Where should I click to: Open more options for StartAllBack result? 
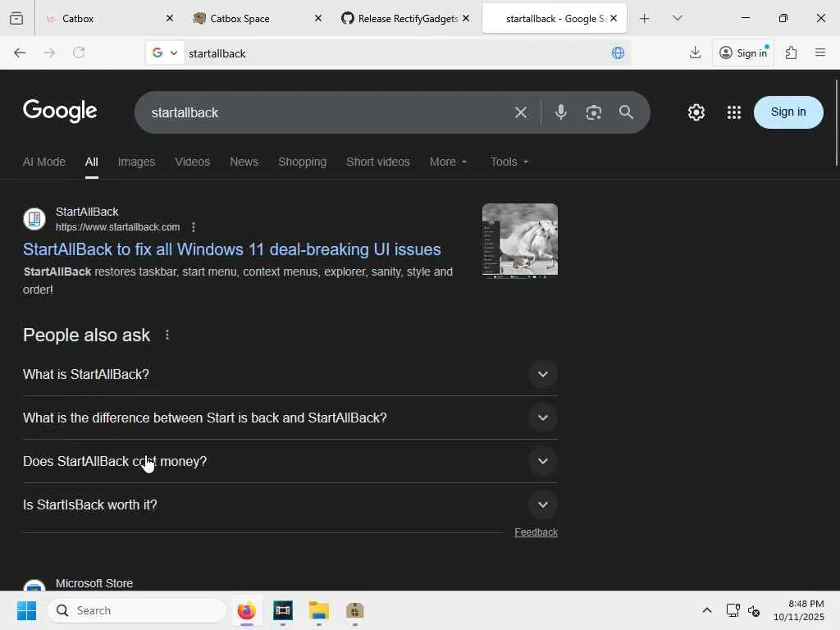[x=194, y=227]
